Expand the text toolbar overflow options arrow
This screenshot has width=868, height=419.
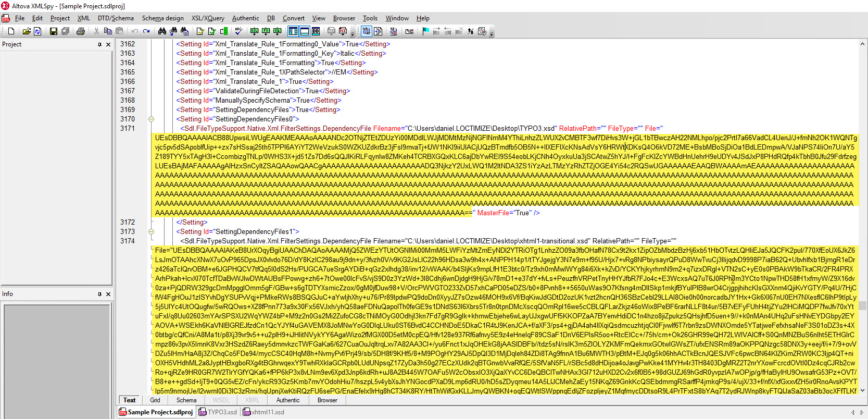coord(492,33)
